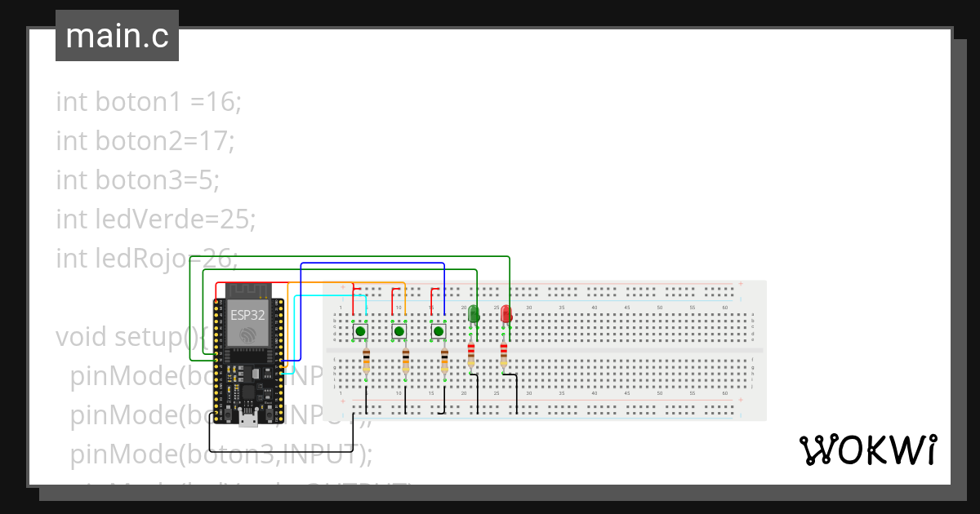Click the Wokwi logo
The width and height of the screenshot is (980, 514).
click(x=867, y=450)
